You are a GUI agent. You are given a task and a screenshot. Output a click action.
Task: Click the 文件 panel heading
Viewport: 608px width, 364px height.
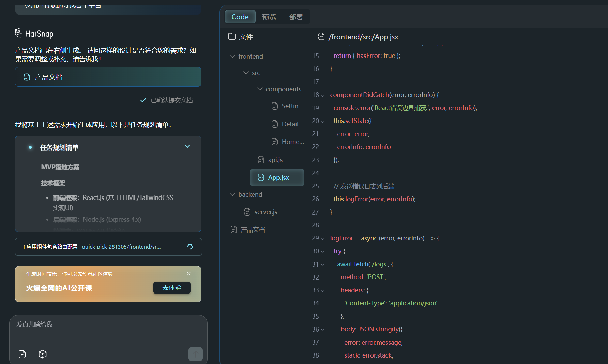click(246, 37)
